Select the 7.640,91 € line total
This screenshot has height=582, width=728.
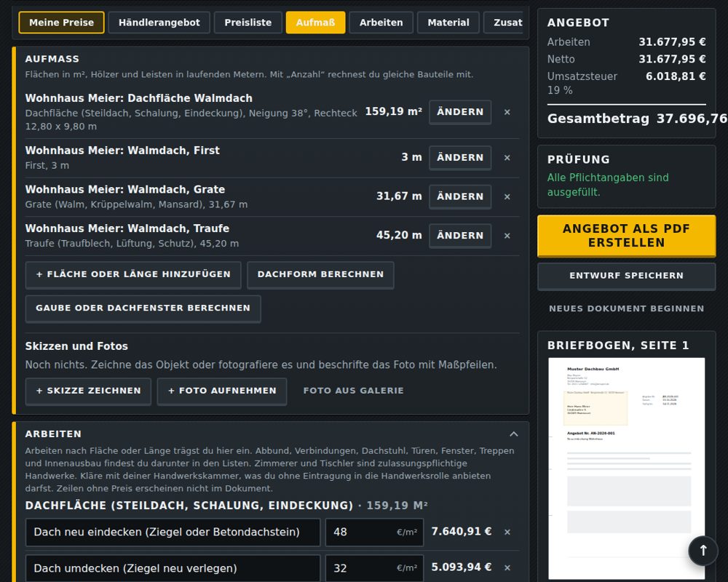(461, 531)
